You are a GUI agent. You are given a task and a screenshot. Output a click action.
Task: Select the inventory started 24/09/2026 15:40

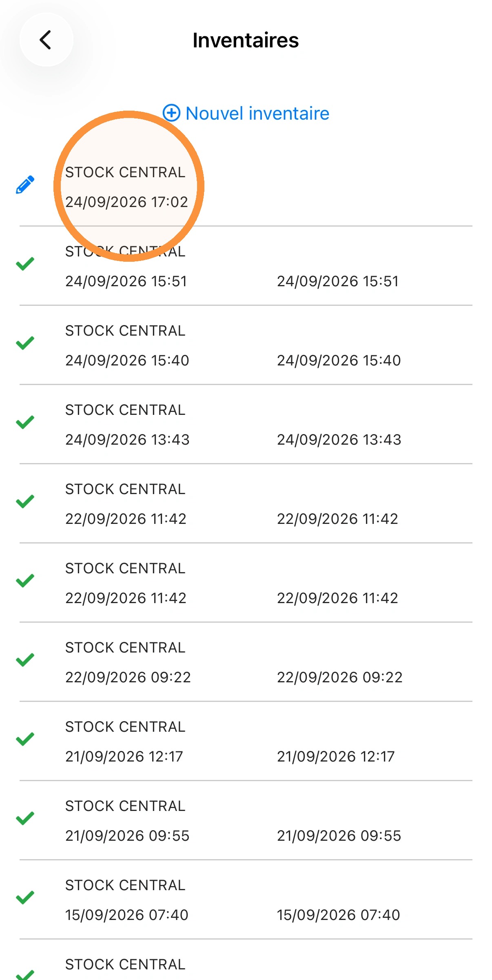246,345
